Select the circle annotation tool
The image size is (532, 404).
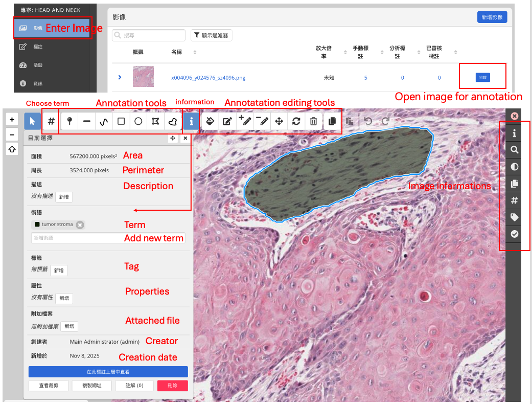click(138, 121)
